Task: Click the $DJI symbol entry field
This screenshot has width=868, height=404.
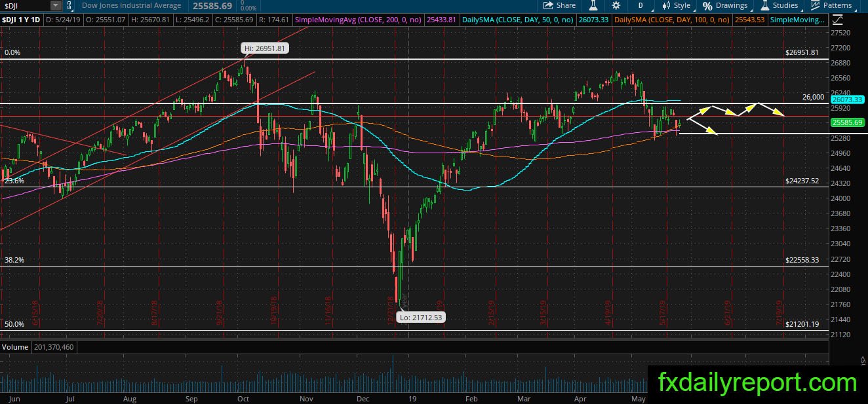Action: pyautogui.click(x=25, y=5)
